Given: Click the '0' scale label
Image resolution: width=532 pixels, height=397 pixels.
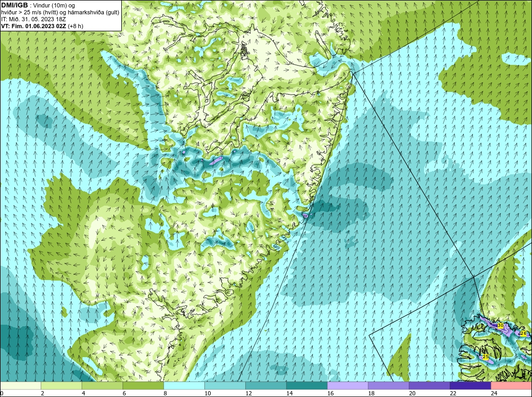Looking at the screenshot, I should (2, 393).
